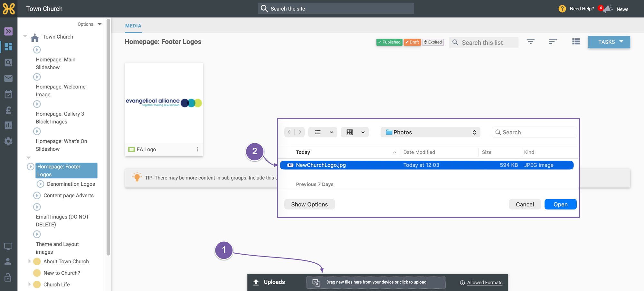Open the dashboard grid icon in sidebar

(x=8, y=47)
